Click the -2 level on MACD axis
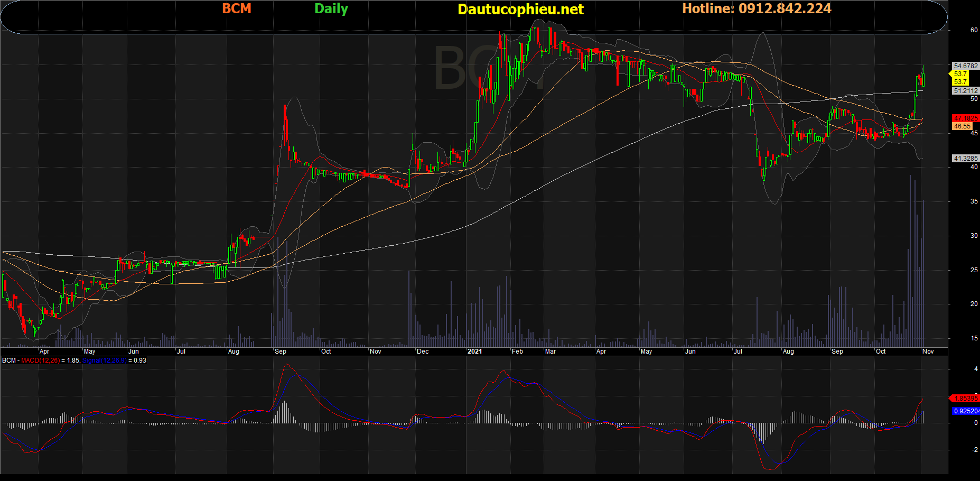 coord(975,450)
